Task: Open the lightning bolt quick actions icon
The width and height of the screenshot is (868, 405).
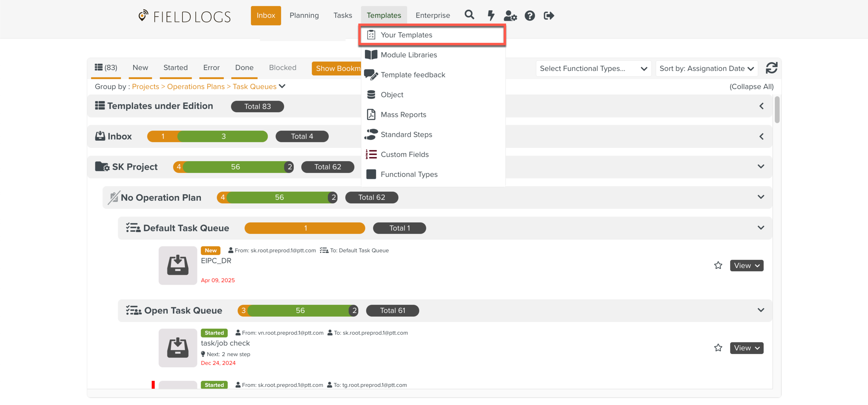Action: point(491,15)
